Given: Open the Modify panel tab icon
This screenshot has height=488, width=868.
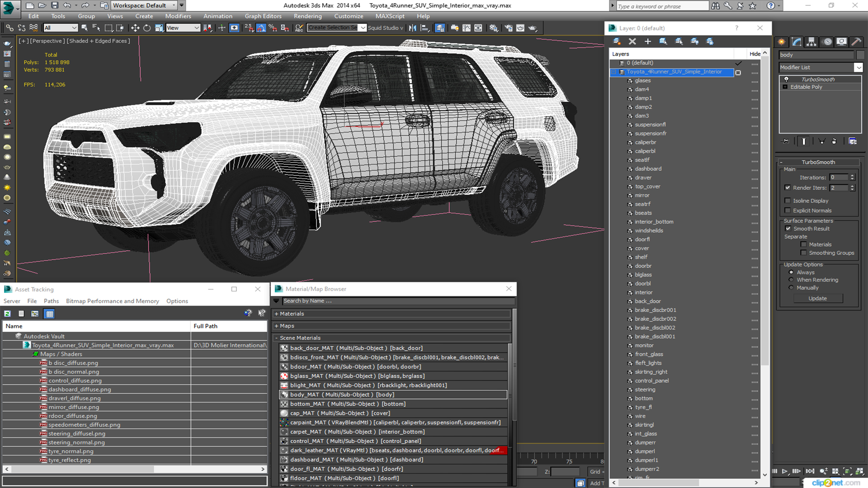Looking at the screenshot, I should click(797, 42).
